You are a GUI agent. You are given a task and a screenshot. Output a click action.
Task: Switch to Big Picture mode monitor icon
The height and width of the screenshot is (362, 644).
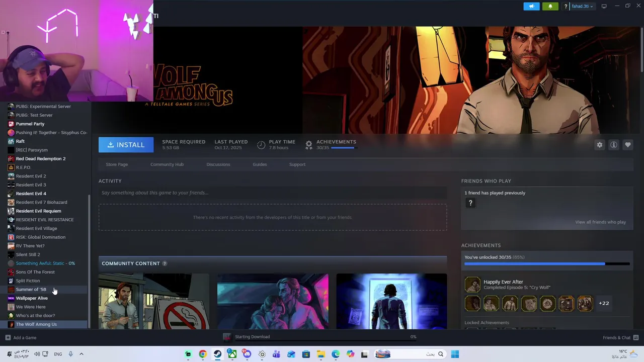pos(604,7)
